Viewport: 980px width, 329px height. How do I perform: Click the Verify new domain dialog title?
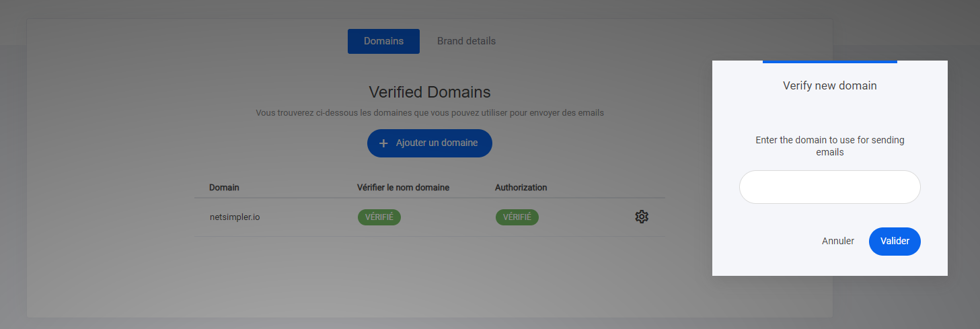(829, 86)
